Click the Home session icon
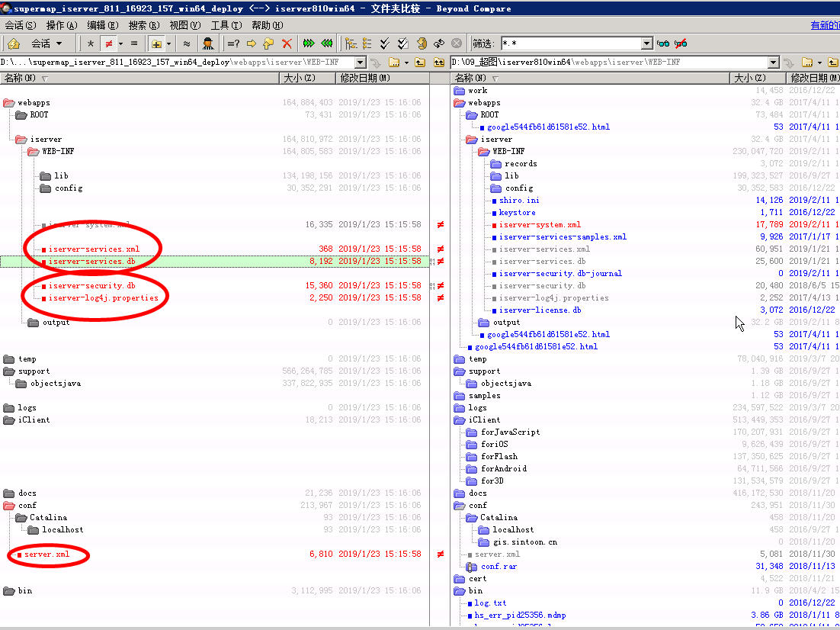Screen dimensions: 840x630 pos(14,43)
